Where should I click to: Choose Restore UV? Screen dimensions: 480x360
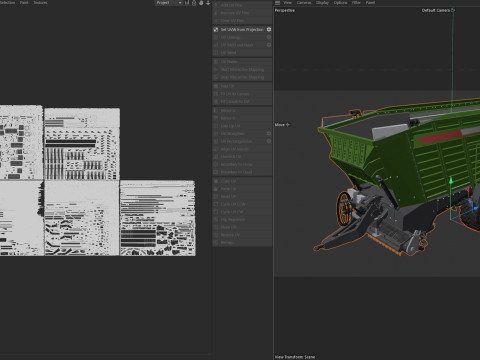pyautogui.click(x=242, y=235)
